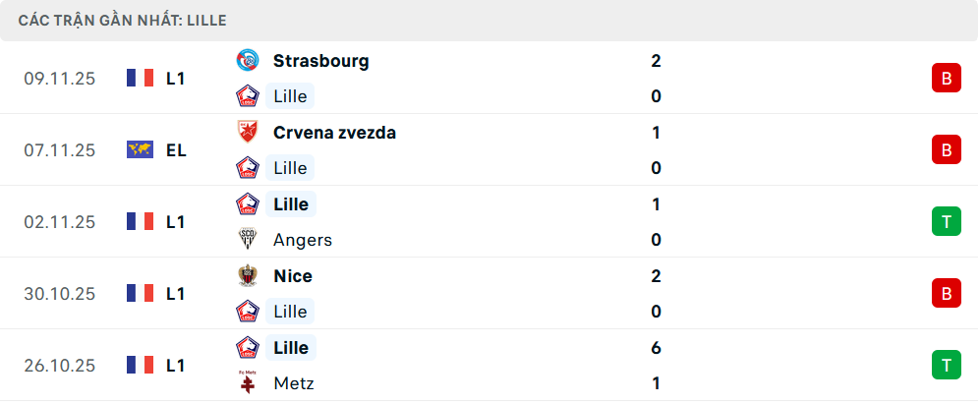
Task: Select the EL league label
Action: [x=176, y=150]
